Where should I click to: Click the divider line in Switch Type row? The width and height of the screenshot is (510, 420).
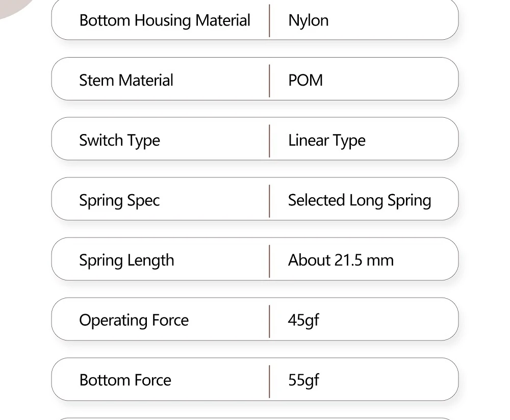[x=269, y=140]
